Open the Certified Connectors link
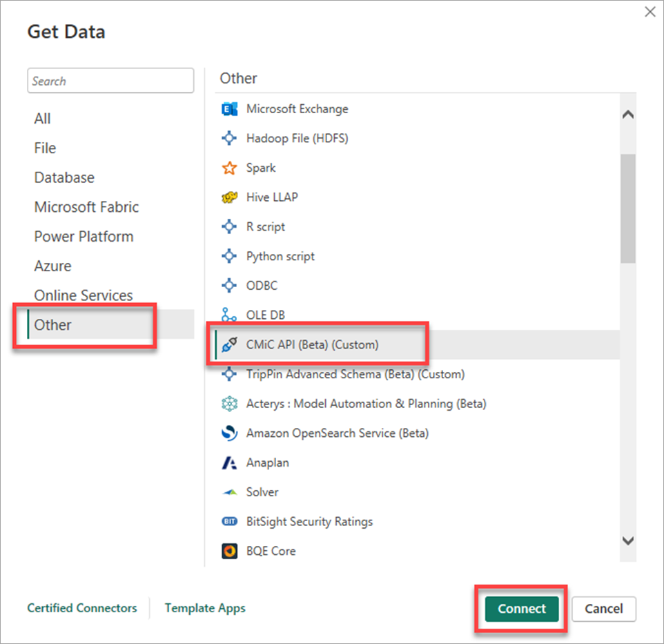Image resolution: width=664 pixels, height=644 pixels. 82,608
